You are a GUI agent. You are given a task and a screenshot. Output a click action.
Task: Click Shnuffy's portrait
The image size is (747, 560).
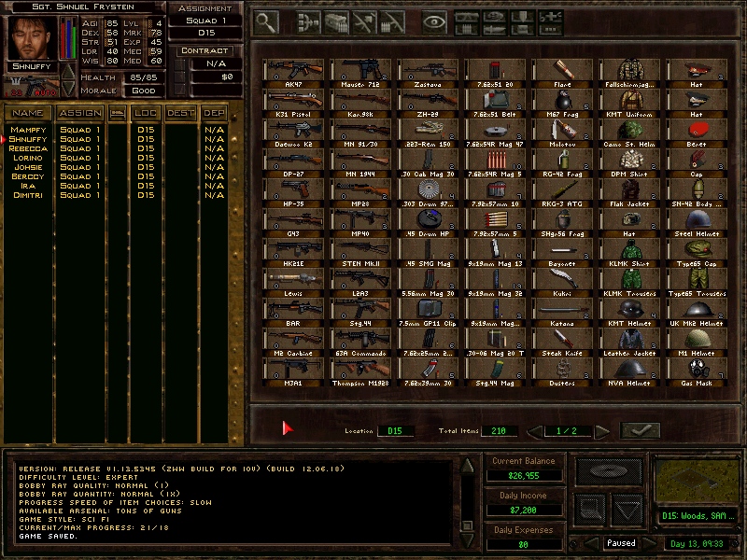[31, 38]
